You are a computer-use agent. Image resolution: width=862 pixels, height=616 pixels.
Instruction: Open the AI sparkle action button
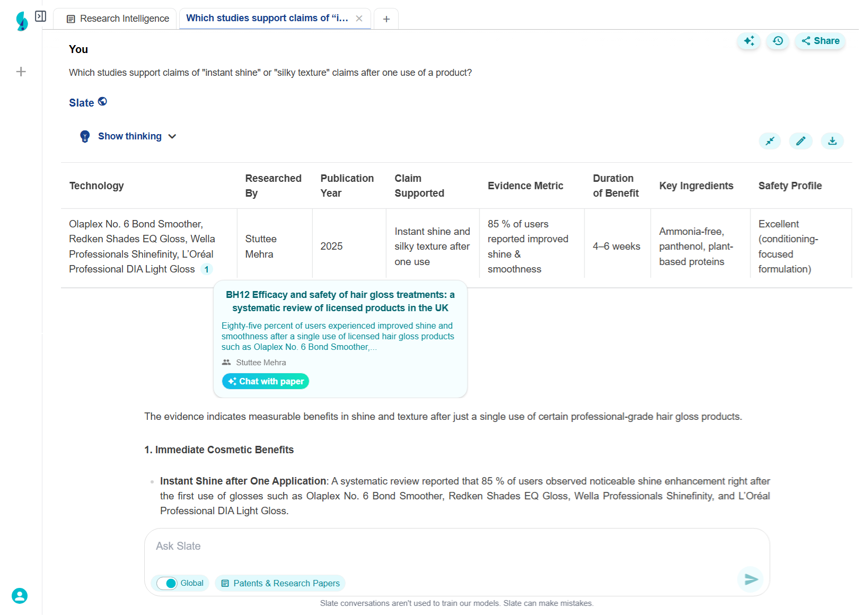click(749, 41)
